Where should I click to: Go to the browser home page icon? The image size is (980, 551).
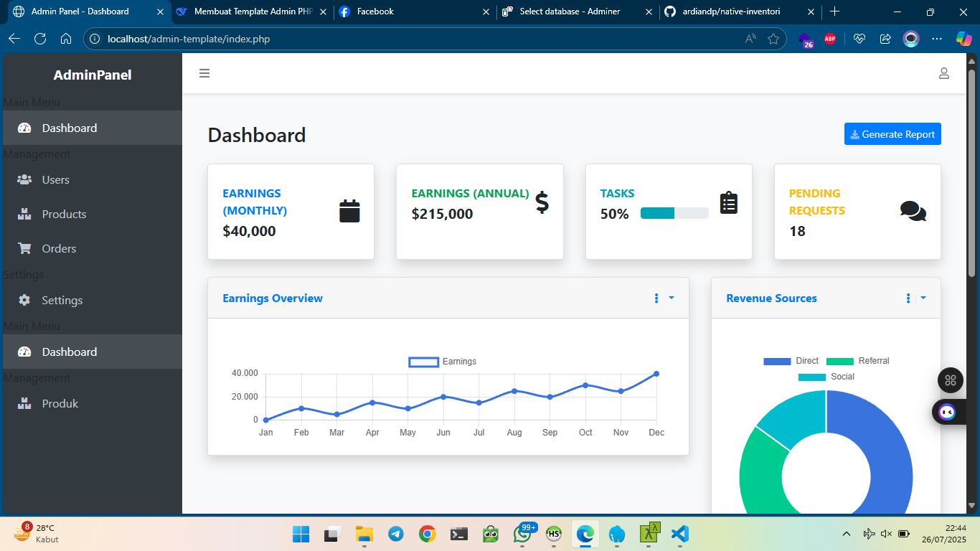[x=66, y=39]
